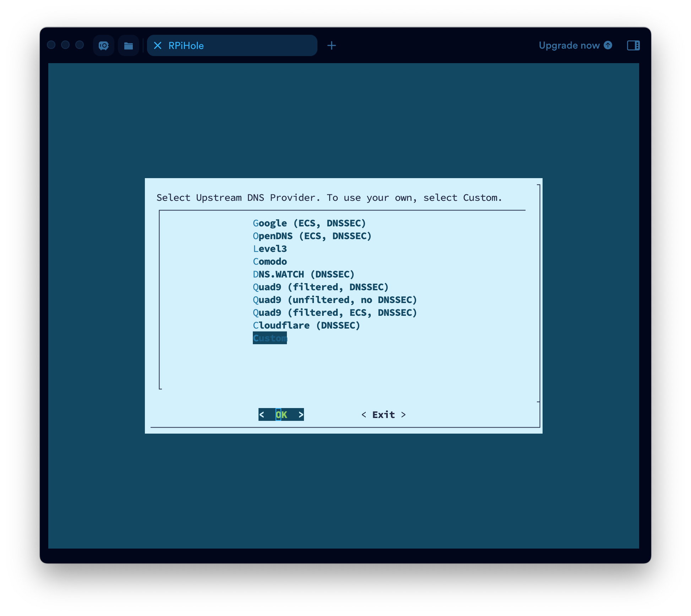
Task: Click the Upgrade now link
Action: point(575,45)
